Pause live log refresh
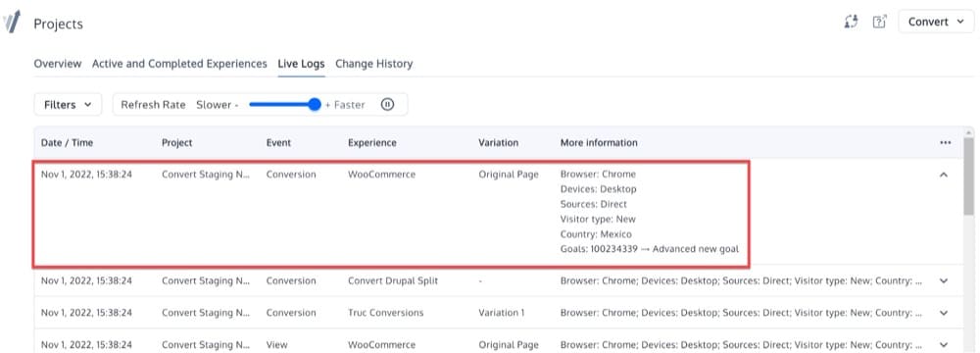 [x=387, y=105]
